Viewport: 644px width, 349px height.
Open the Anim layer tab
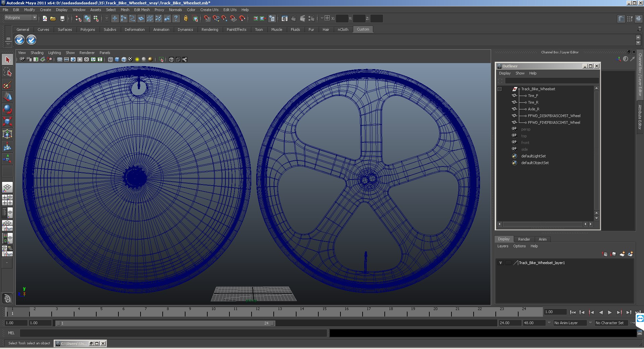click(543, 239)
